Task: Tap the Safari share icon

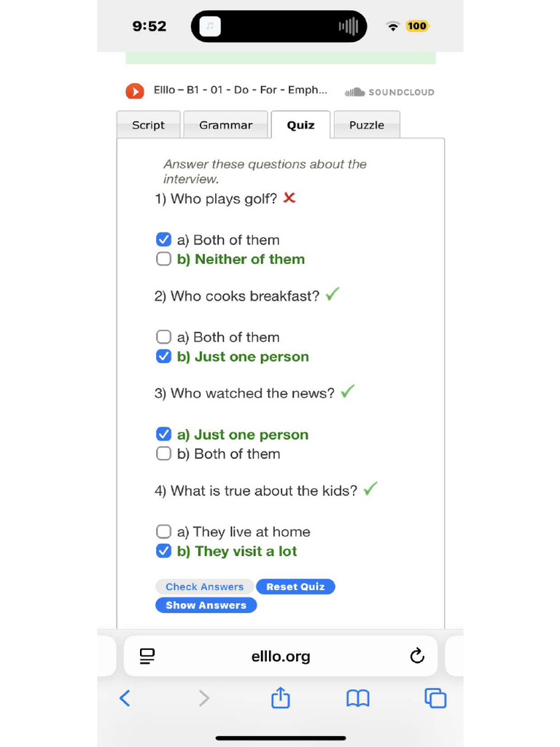Action: click(281, 698)
